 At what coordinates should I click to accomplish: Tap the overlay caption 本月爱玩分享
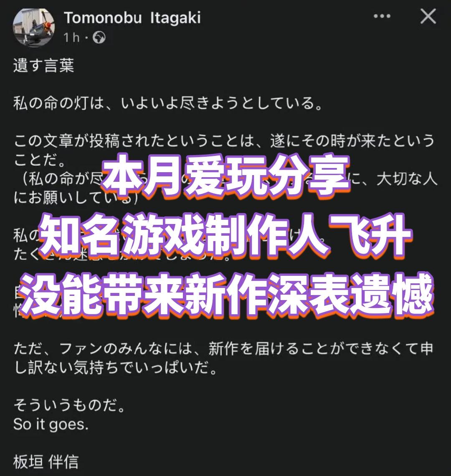click(x=225, y=176)
